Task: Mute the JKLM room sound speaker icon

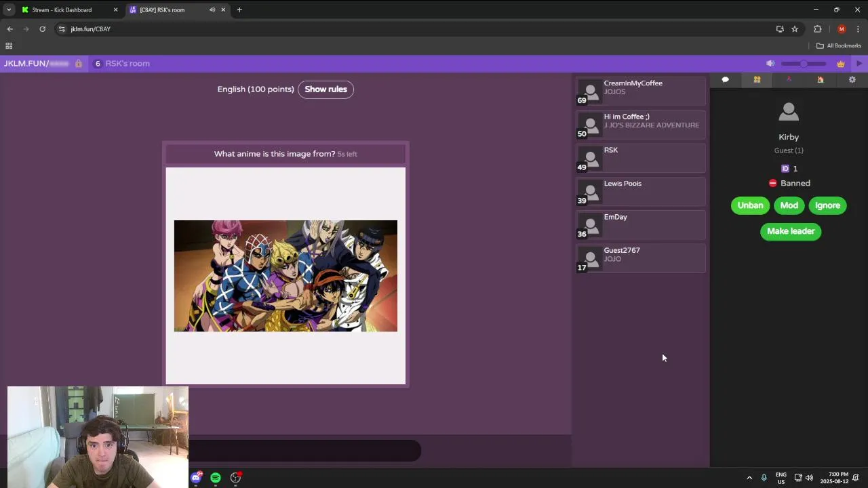Action: point(770,64)
